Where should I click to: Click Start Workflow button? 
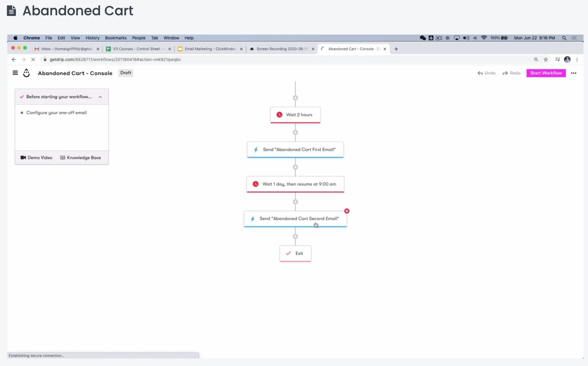tap(545, 73)
